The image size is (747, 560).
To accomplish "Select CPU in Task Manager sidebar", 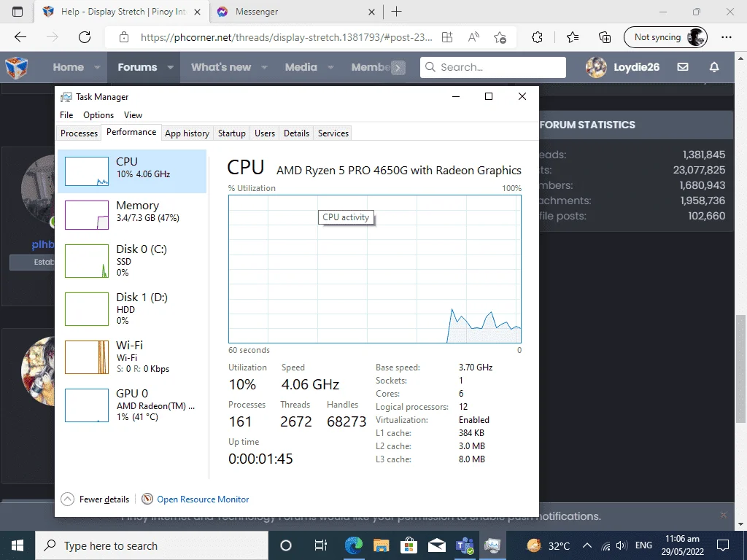I will (x=132, y=171).
